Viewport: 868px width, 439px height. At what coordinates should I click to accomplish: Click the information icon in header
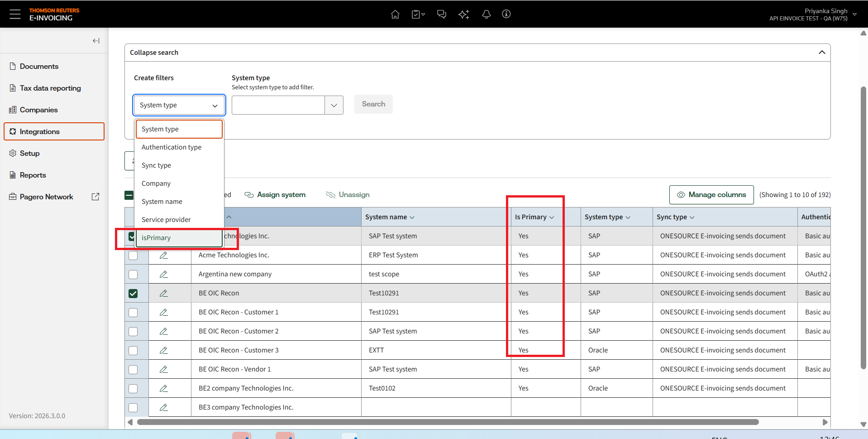[x=506, y=14]
